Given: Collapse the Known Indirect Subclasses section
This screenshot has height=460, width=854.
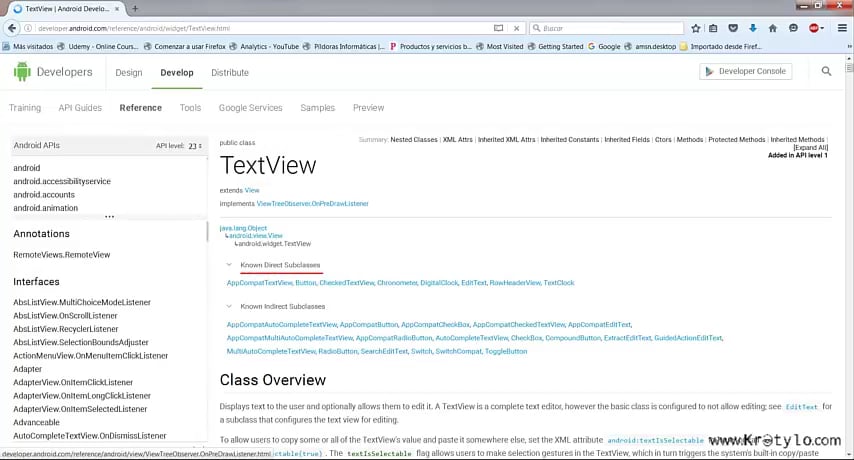Looking at the screenshot, I should pos(229,306).
